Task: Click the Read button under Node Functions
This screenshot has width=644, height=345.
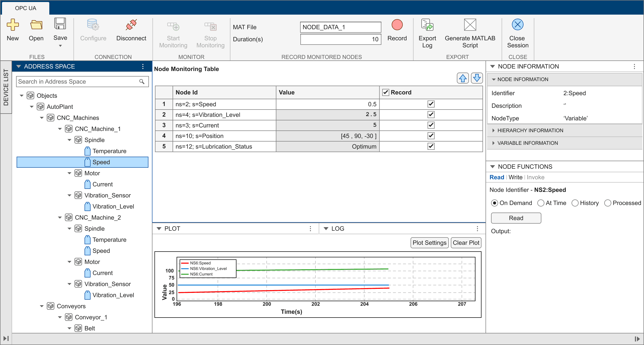Action: click(x=516, y=218)
